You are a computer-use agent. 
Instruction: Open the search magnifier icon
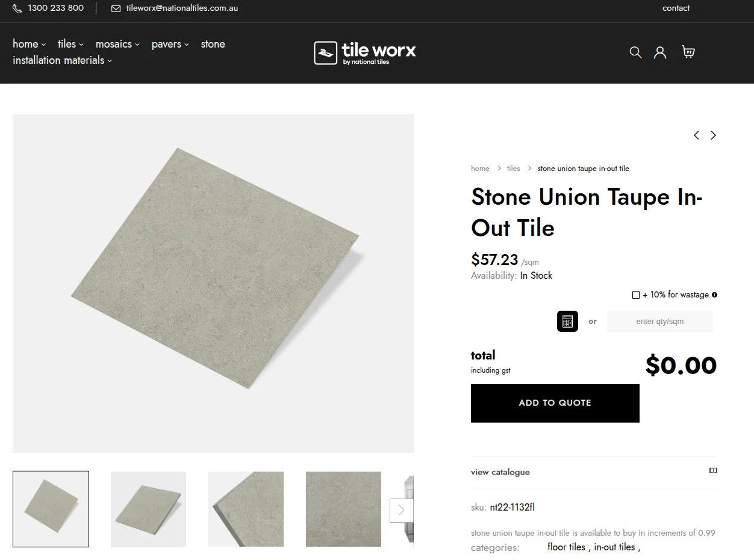(635, 52)
